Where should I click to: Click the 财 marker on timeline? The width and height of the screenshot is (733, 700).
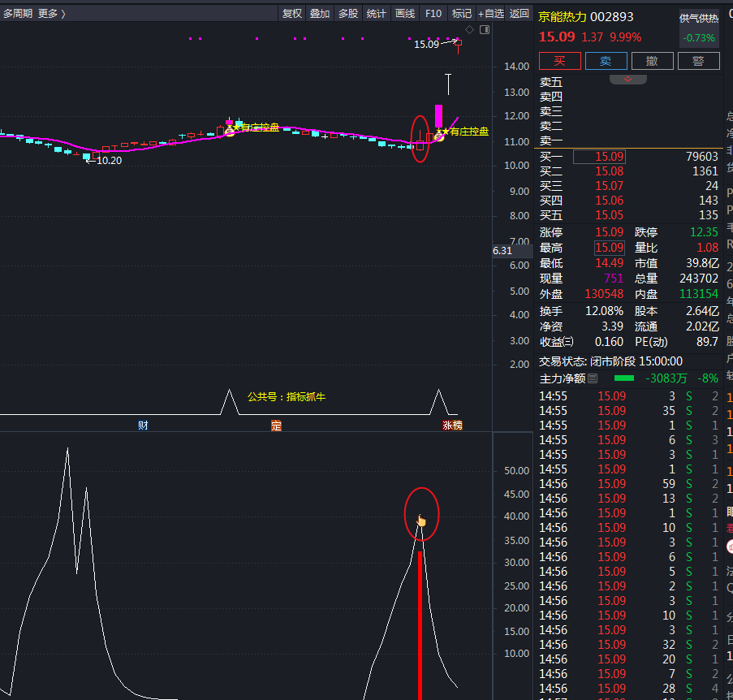(143, 425)
